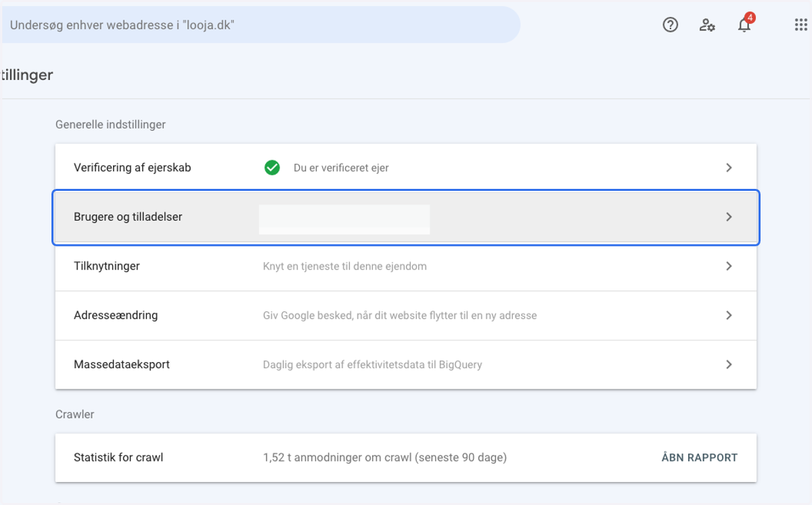Click the green verified checkmark icon
The image size is (812, 505).
point(272,167)
